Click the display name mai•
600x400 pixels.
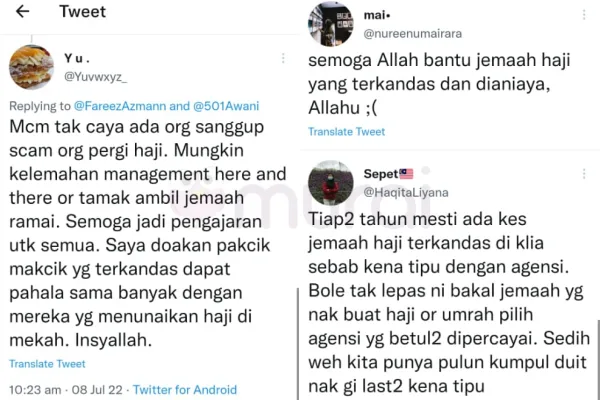377,15
